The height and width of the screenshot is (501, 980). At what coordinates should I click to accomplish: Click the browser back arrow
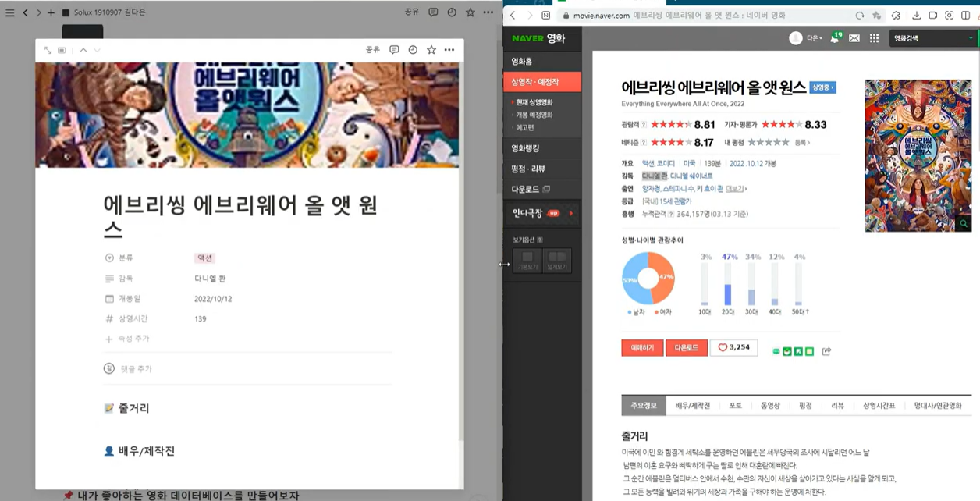[x=513, y=16]
